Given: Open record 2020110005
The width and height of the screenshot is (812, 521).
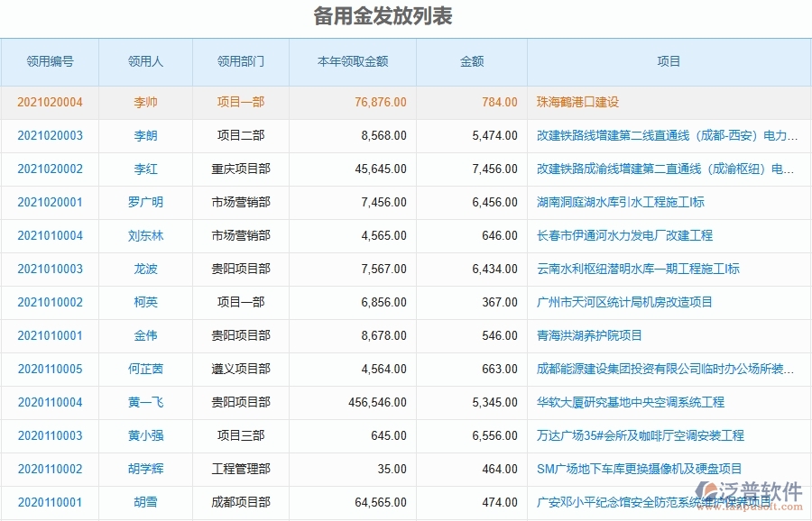Looking at the screenshot, I should 50,369.
